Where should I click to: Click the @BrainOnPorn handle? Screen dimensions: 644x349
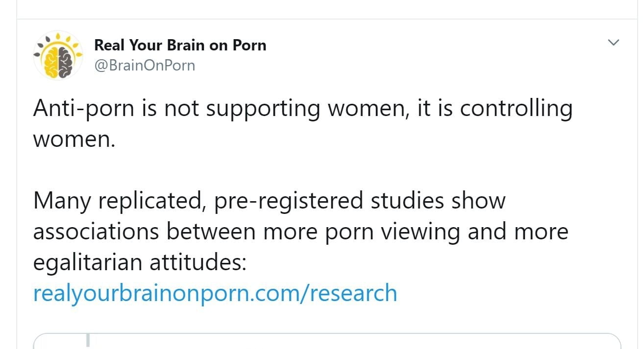(145, 65)
